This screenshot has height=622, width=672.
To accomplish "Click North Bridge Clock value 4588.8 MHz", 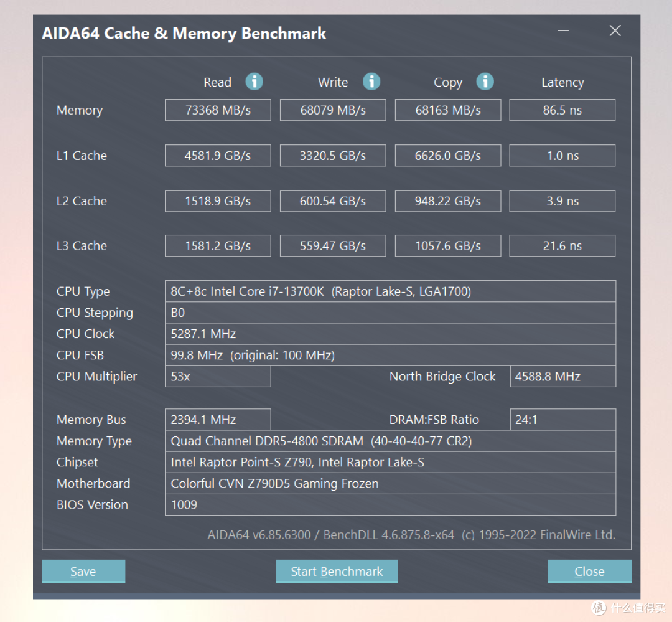I will 562,376.
